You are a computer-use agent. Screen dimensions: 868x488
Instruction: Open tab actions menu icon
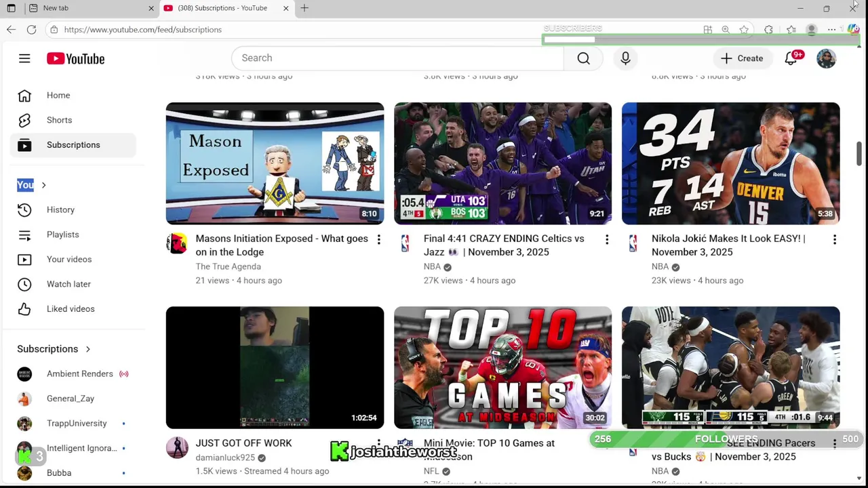point(11,8)
